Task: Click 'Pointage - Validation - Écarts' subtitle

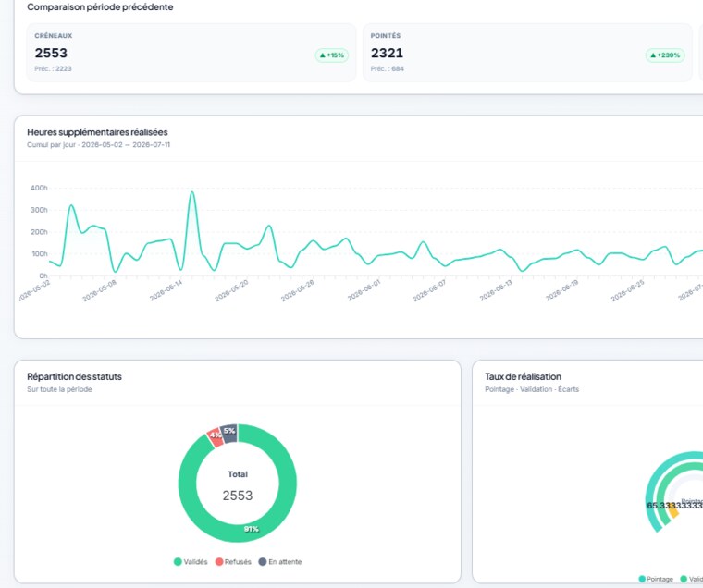Action: [532, 389]
